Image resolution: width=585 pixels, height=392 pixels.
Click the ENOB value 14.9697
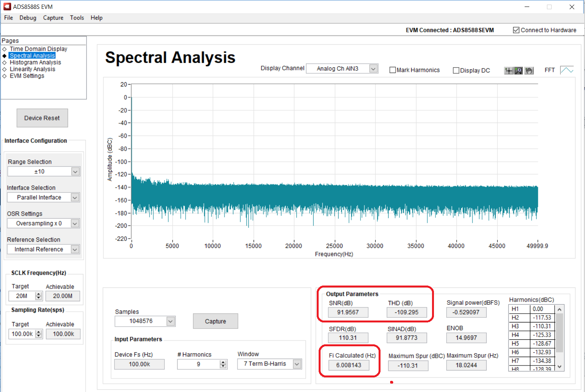(466, 338)
